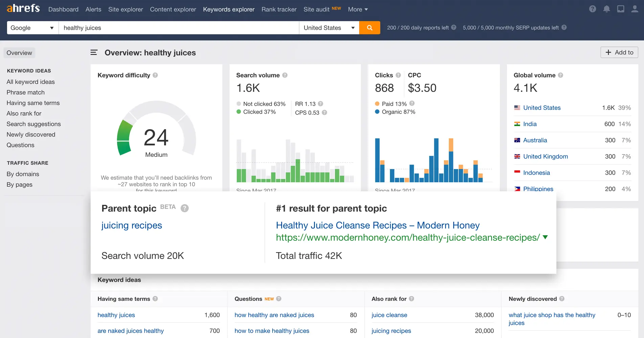644x338 pixels.
Task: Open the United States country dropdown
Action: point(329,28)
